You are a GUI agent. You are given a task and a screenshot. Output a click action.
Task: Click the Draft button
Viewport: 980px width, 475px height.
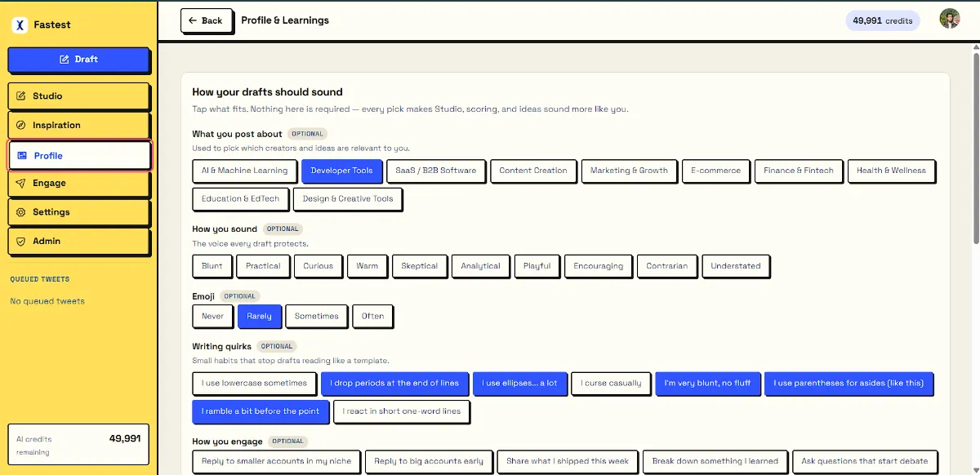tap(78, 60)
